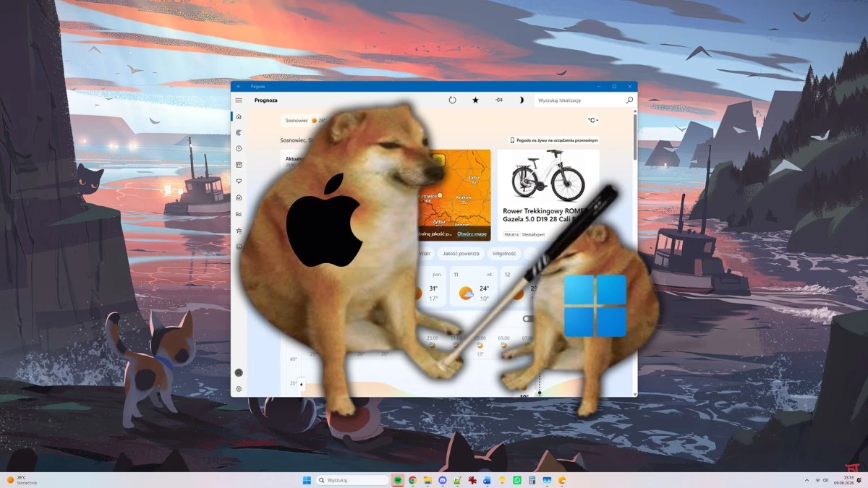Show hidden system tray icons
868x488 pixels.
(x=807, y=480)
